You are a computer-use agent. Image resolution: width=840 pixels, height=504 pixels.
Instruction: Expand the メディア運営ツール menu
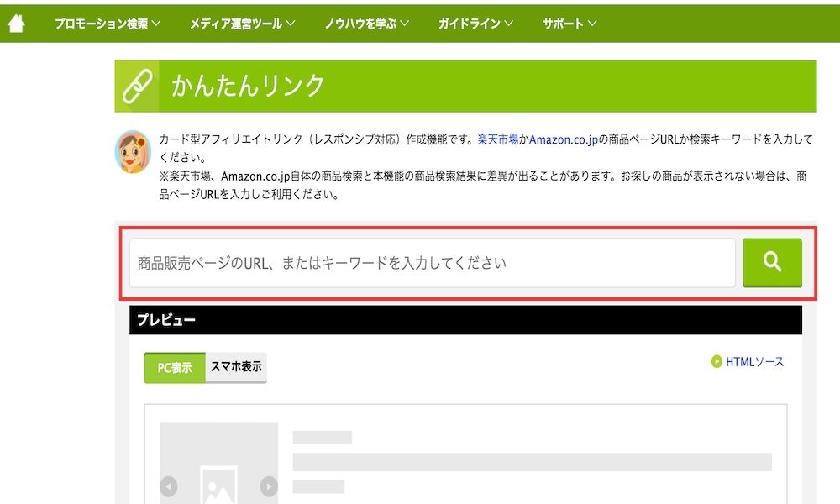click(x=242, y=24)
